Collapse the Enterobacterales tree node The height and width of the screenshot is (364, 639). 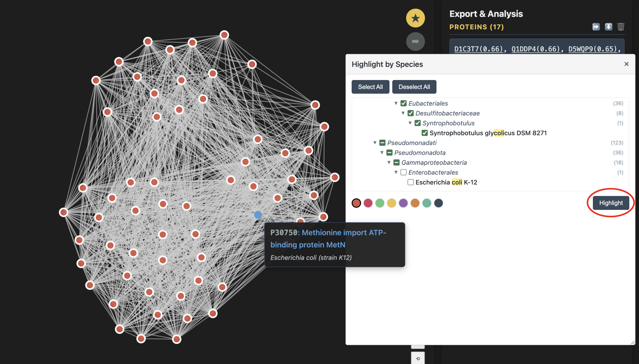(x=396, y=172)
